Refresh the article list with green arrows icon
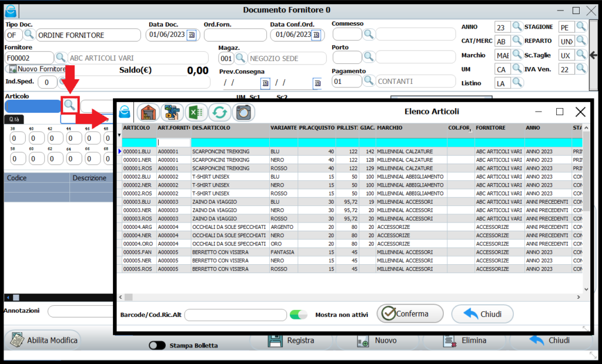This screenshot has width=602, height=364. tap(220, 112)
